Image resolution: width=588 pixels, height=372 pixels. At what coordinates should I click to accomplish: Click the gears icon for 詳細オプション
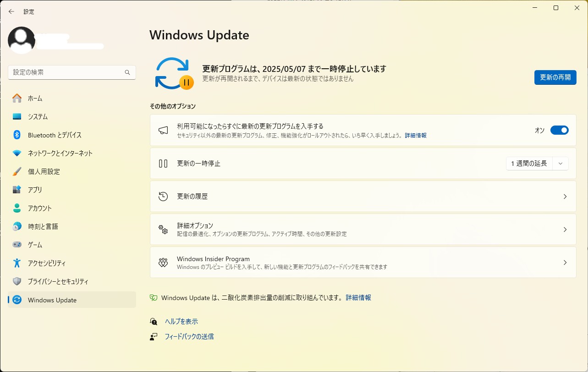pyautogui.click(x=163, y=229)
